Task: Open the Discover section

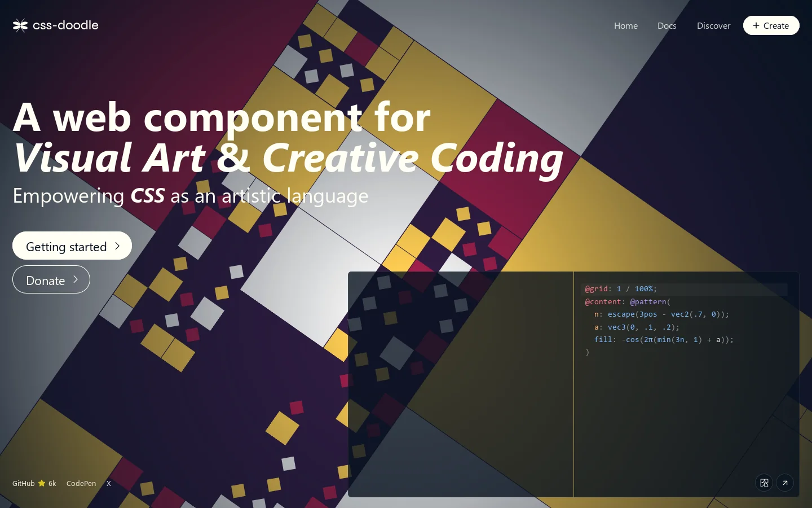Action: pos(713,25)
